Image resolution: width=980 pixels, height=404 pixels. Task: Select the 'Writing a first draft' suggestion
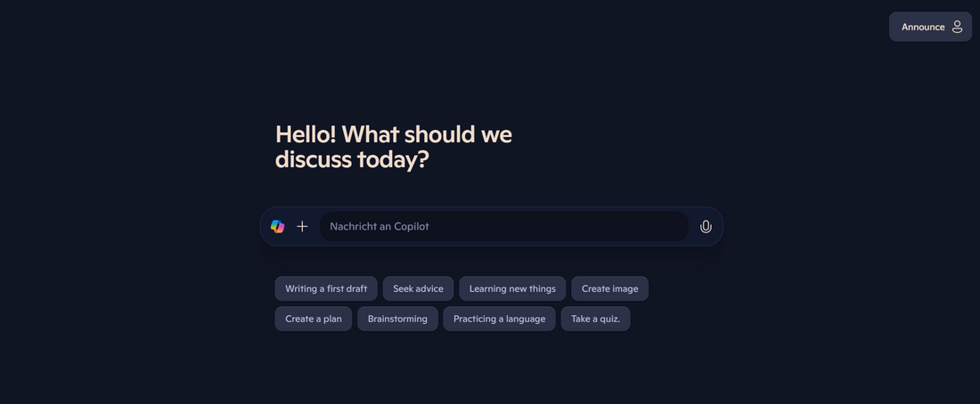pyautogui.click(x=326, y=288)
